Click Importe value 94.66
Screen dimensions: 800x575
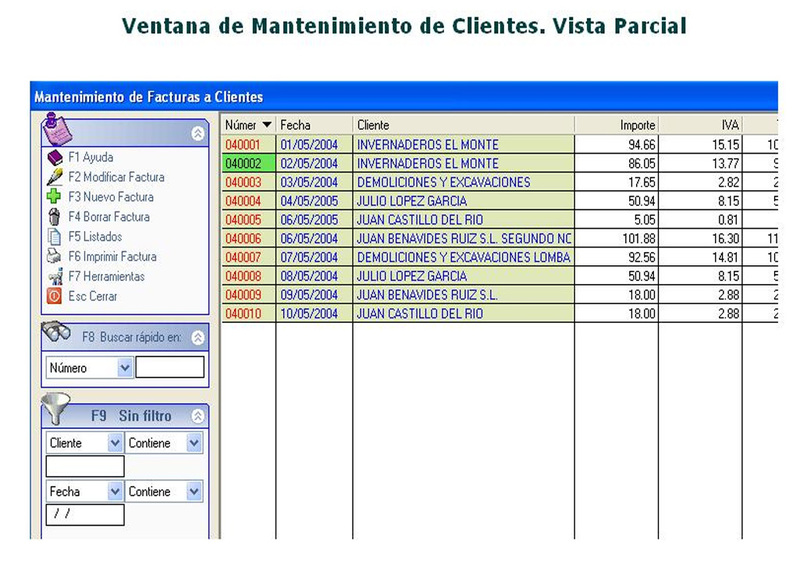click(x=642, y=145)
